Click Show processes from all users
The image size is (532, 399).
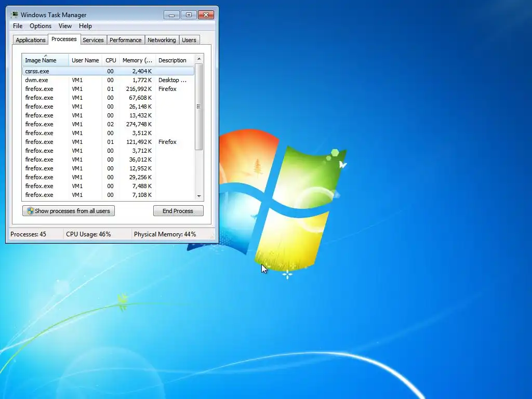(x=69, y=211)
